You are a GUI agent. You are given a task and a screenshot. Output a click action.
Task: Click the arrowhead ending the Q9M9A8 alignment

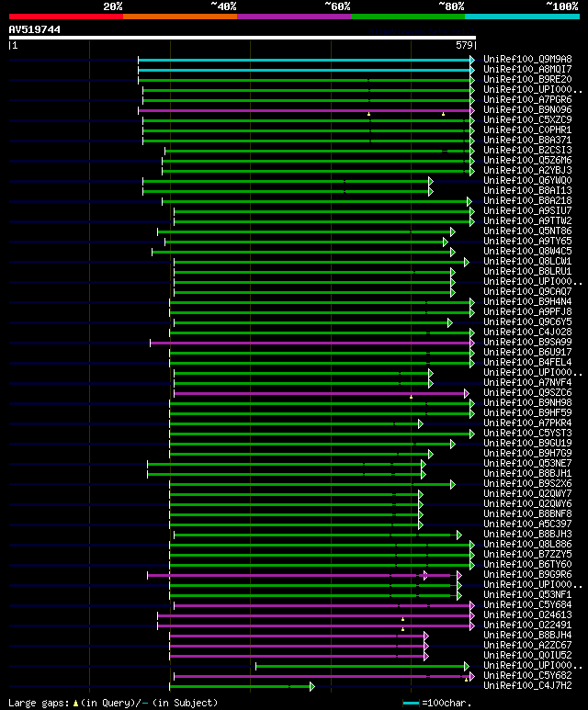(472, 60)
